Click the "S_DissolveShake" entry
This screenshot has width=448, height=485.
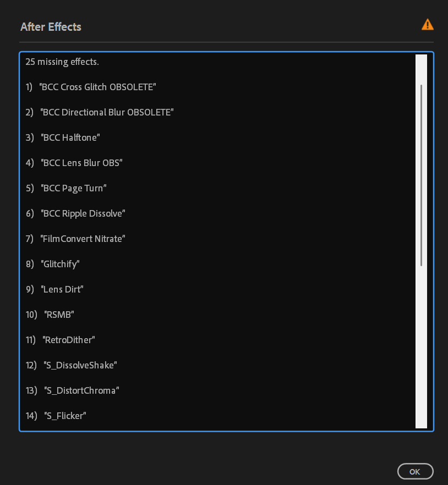click(x=80, y=365)
